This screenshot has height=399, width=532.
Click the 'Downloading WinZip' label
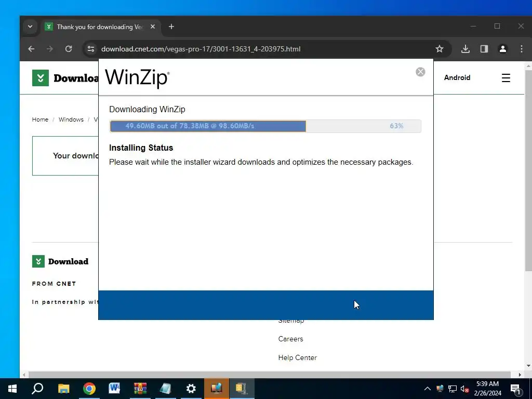pos(147,109)
